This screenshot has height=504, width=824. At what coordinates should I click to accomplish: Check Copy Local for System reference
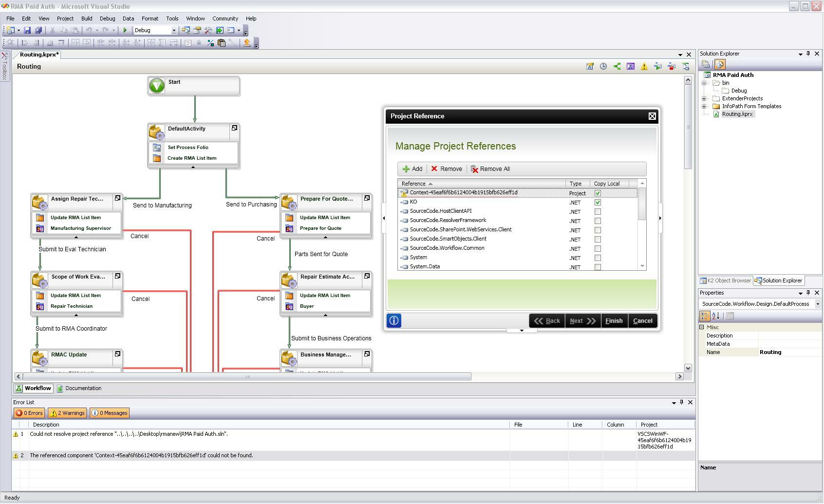coord(598,258)
